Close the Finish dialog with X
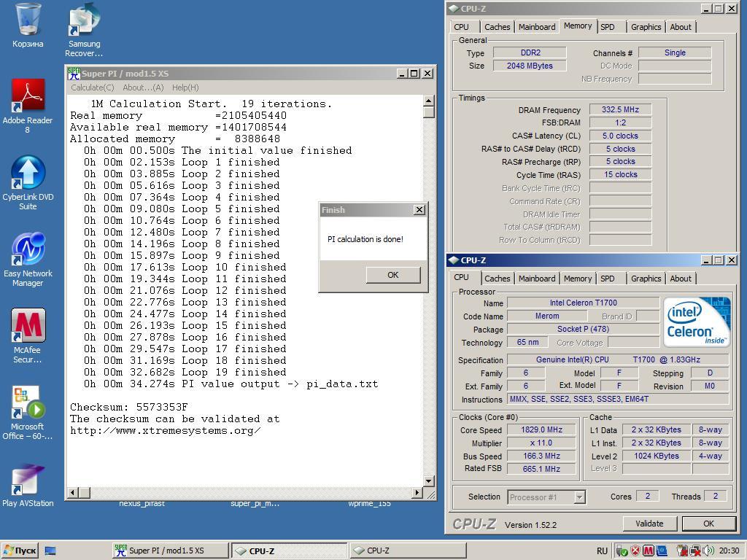This screenshot has width=747, height=560. [x=419, y=210]
